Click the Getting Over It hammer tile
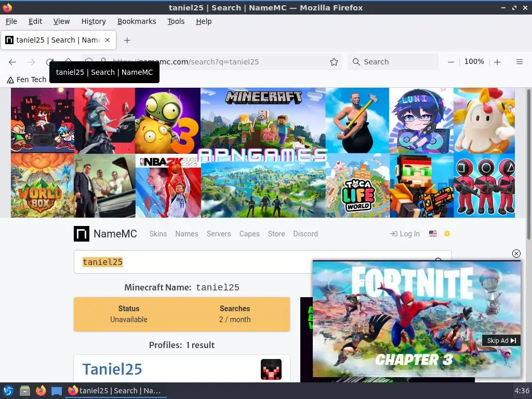The image size is (532, 399). point(357,121)
